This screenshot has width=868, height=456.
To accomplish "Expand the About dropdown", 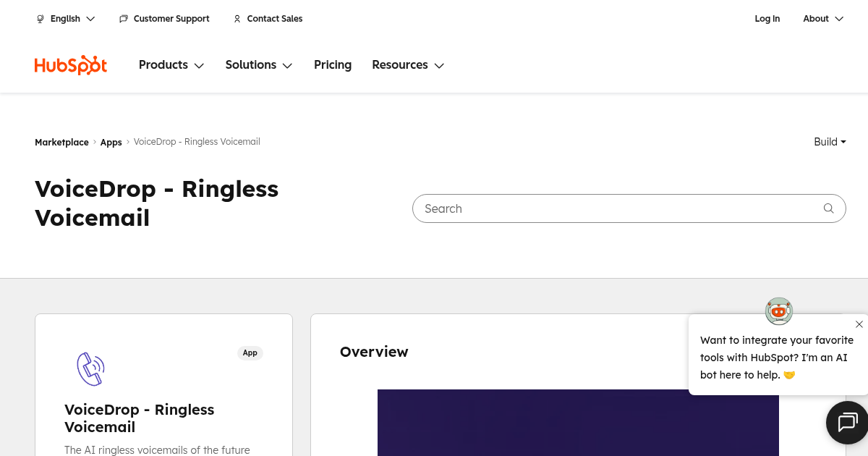I will click(x=823, y=19).
